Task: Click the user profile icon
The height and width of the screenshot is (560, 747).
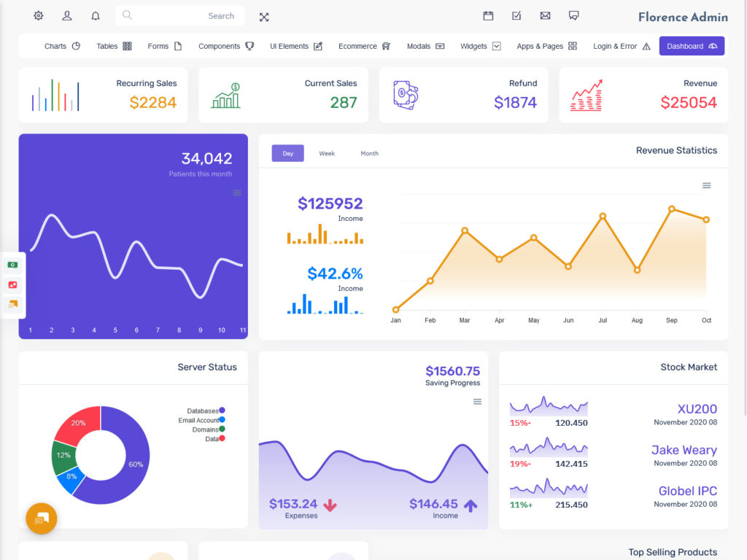Action: tap(67, 16)
